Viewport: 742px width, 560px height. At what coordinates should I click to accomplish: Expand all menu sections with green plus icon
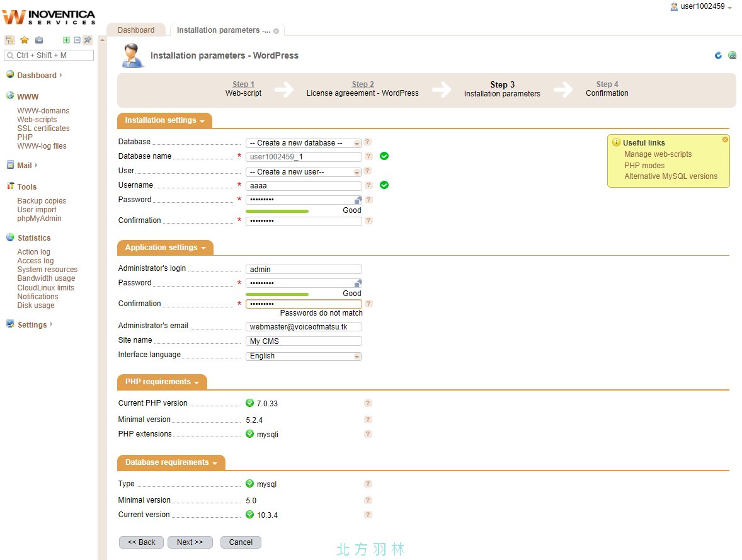(x=66, y=40)
